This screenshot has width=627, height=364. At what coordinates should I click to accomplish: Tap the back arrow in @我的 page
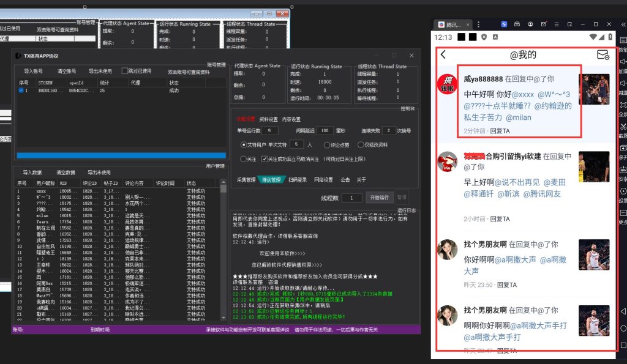point(443,55)
